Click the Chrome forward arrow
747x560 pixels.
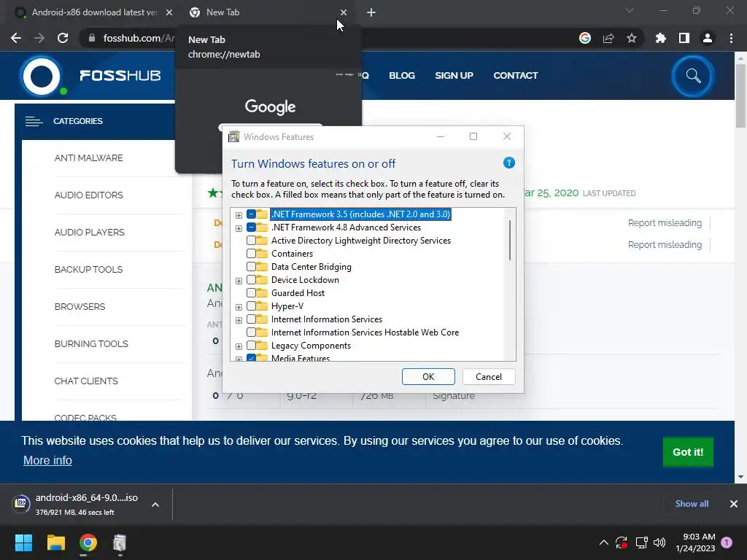(39, 38)
